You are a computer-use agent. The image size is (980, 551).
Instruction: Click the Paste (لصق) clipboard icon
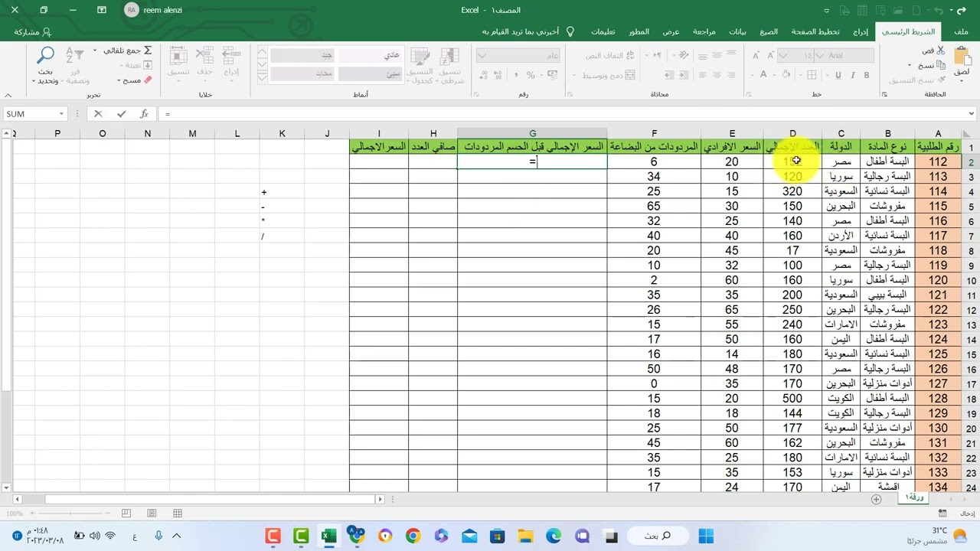click(x=962, y=55)
